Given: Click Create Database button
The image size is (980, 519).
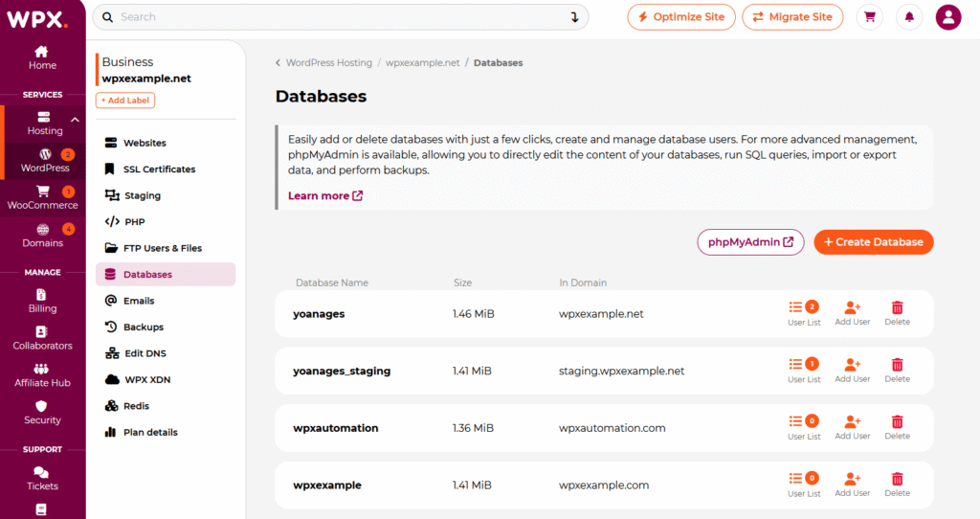Looking at the screenshot, I should tap(873, 242).
